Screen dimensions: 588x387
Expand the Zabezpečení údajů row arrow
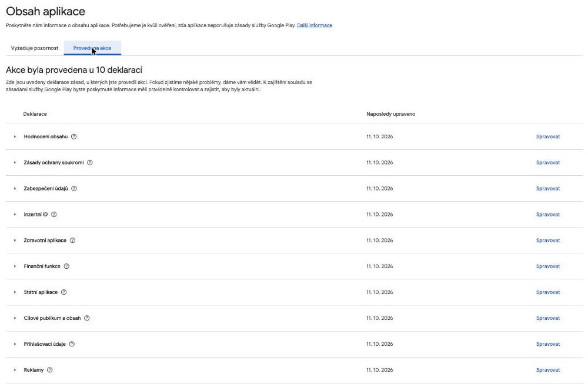[x=15, y=188]
